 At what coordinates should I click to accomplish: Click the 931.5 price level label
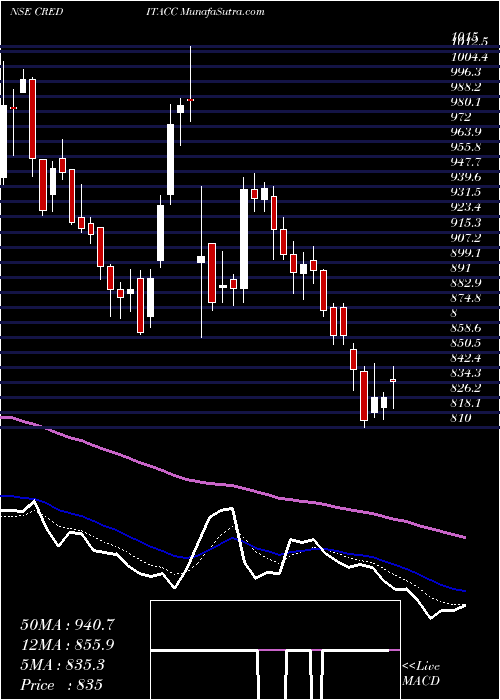468,192
